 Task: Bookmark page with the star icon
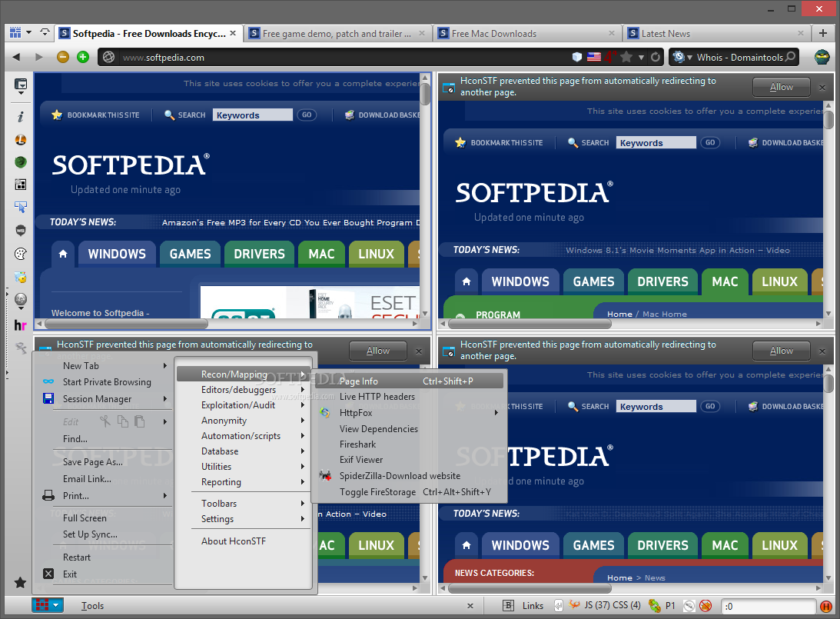pyautogui.click(x=626, y=57)
